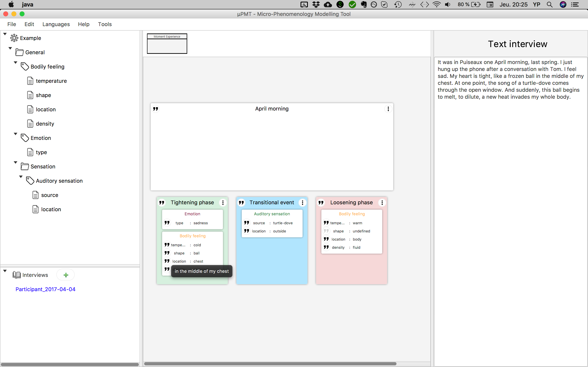The width and height of the screenshot is (588, 367).
Task: Click the three-dot menu on Loosening phase
Action: pos(382,202)
